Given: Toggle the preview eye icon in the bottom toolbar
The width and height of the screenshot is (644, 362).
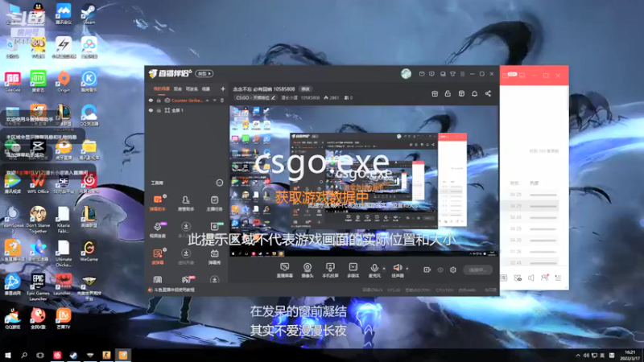Looking at the screenshot, I should tap(440, 269).
